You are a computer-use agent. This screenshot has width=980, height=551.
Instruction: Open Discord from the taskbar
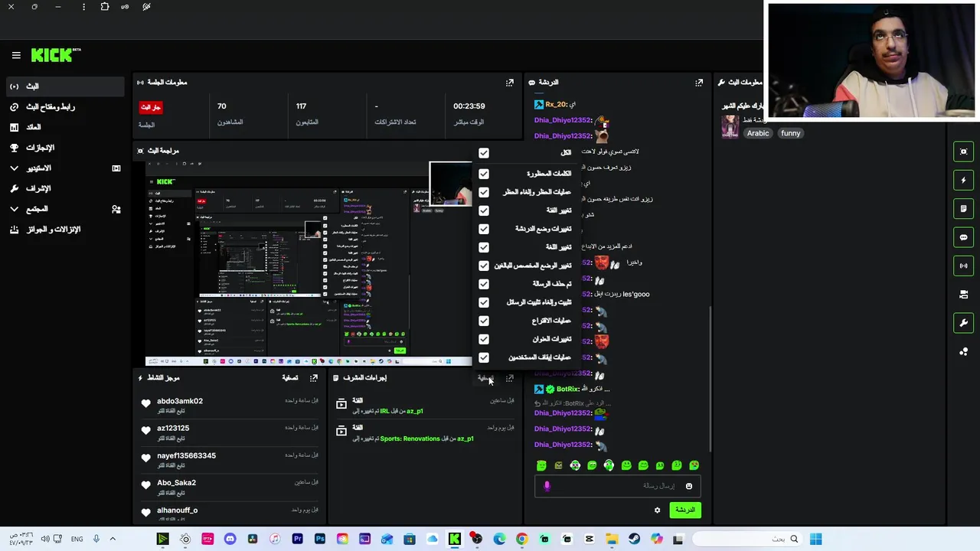pos(230,540)
